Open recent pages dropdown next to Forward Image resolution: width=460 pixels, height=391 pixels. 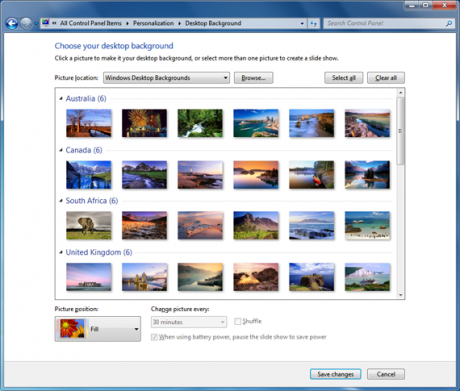coord(36,24)
